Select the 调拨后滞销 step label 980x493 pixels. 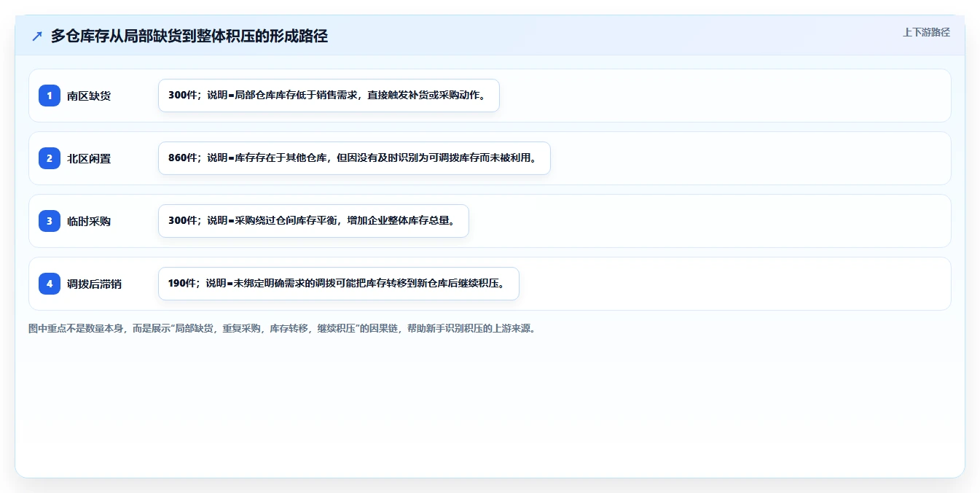94,284
